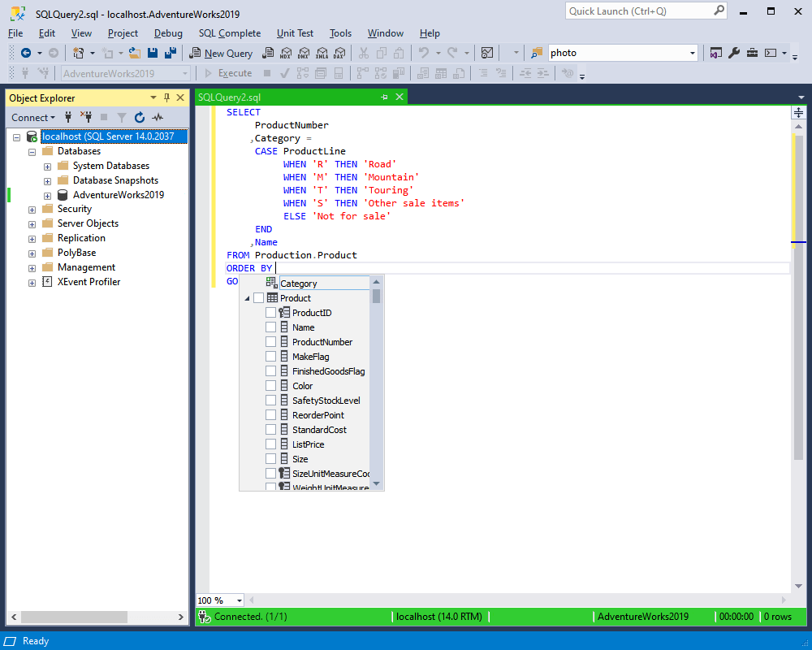This screenshot has width=812, height=650.
Task: Open an MDX query with its icon
Action: click(x=286, y=53)
